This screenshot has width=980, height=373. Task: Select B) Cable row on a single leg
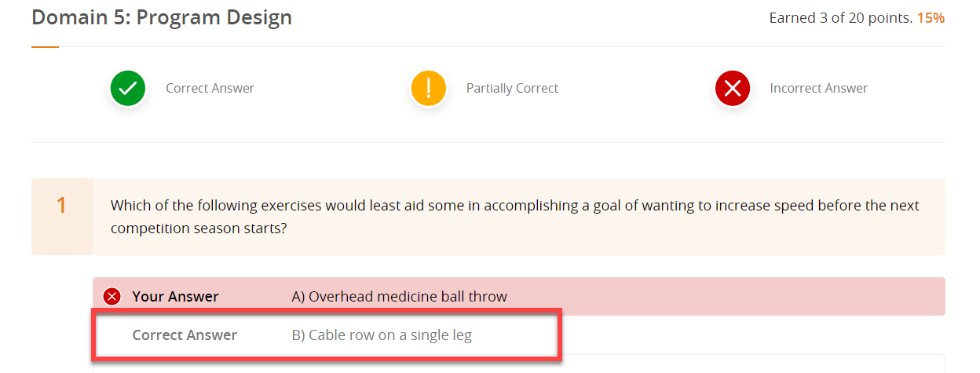coord(382,335)
